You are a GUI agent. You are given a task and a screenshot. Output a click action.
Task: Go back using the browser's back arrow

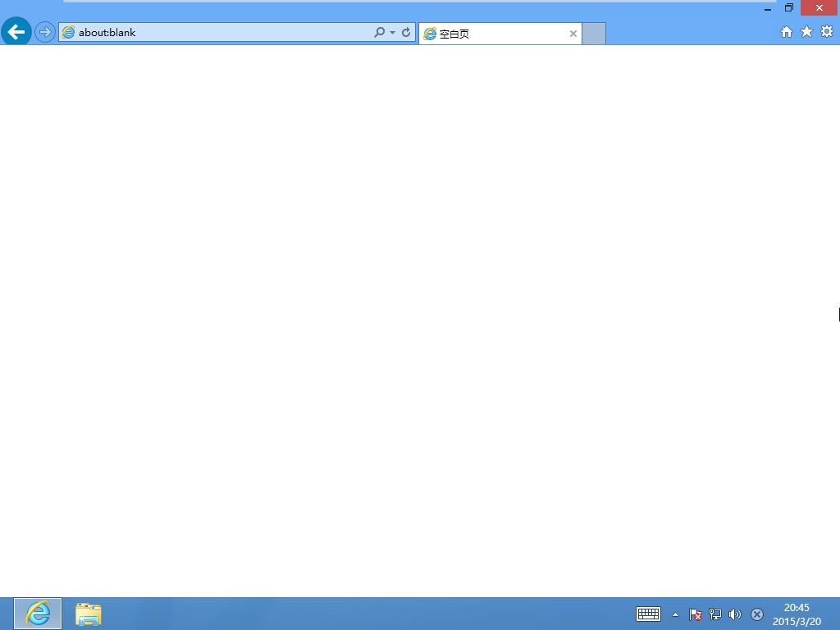coord(16,32)
